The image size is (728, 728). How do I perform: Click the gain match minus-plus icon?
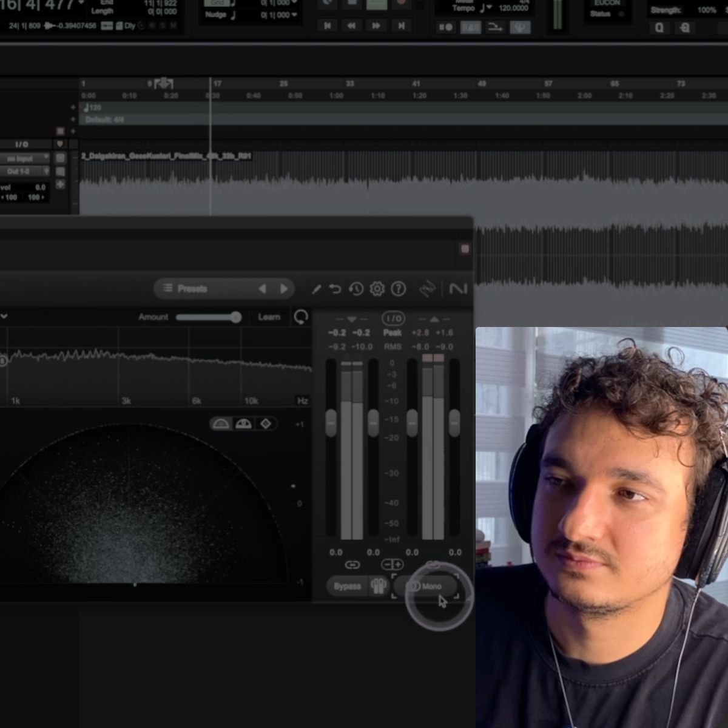392,565
